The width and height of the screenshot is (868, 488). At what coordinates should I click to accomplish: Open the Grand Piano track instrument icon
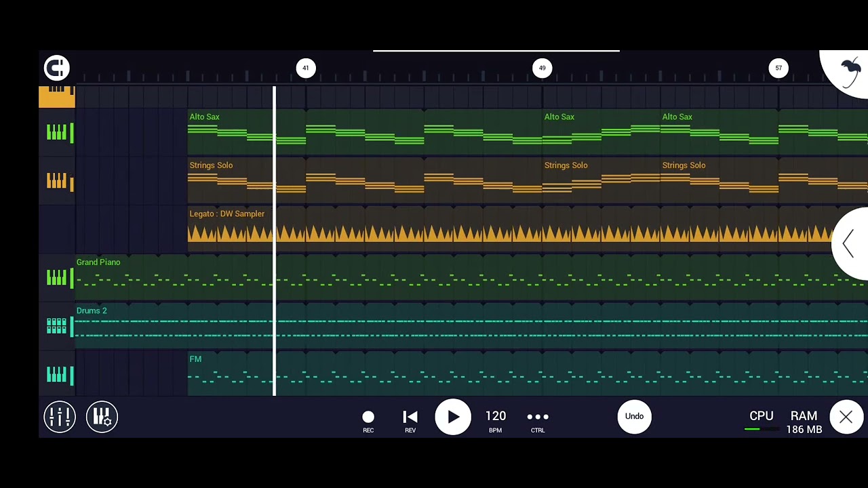pyautogui.click(x=57, y=278)
